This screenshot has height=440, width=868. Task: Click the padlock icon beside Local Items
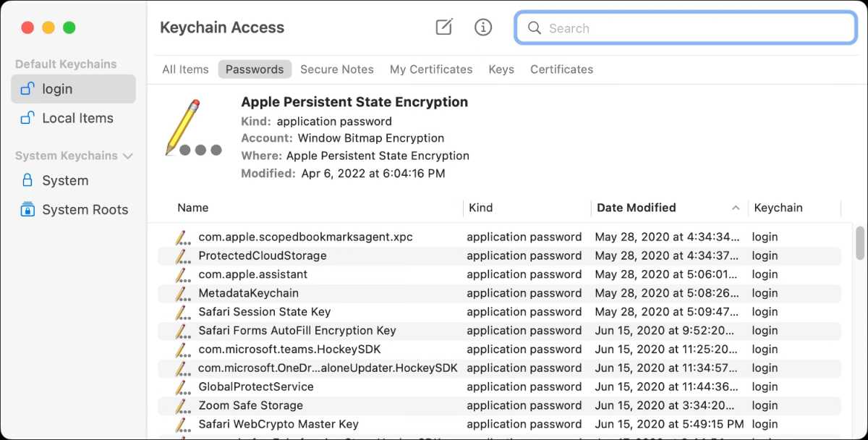[x=27, y=118]
